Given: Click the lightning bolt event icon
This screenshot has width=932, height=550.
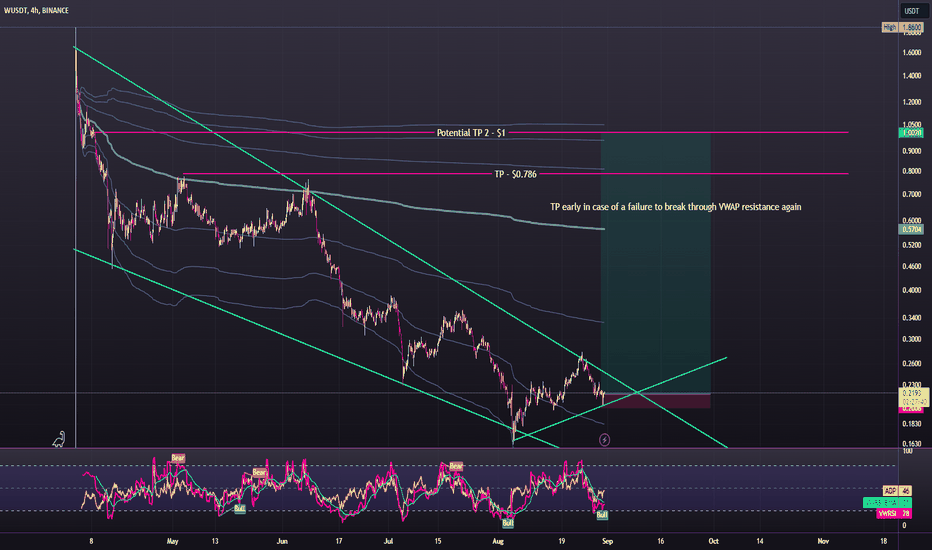Looking at the screenshot, I should pyautogui.click(x=604, y=440).
